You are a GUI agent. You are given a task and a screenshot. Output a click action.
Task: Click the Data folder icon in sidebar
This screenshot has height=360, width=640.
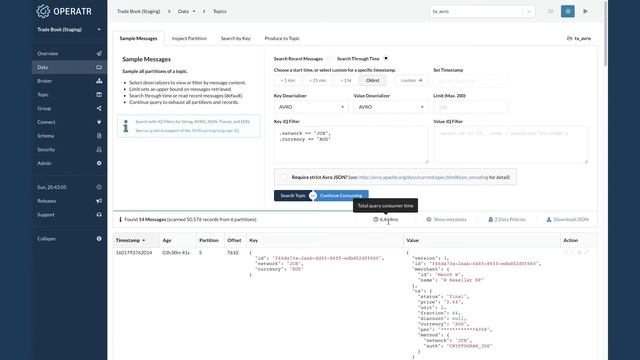pos(99,67)
